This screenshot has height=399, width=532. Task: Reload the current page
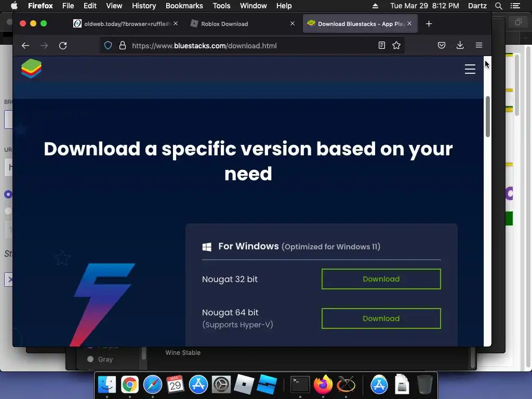click(63, 46)
